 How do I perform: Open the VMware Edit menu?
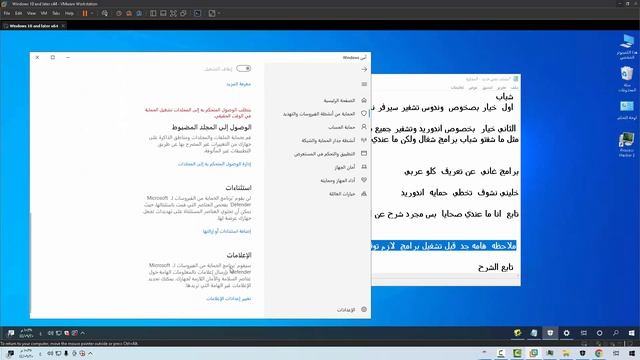coord(19,13)
